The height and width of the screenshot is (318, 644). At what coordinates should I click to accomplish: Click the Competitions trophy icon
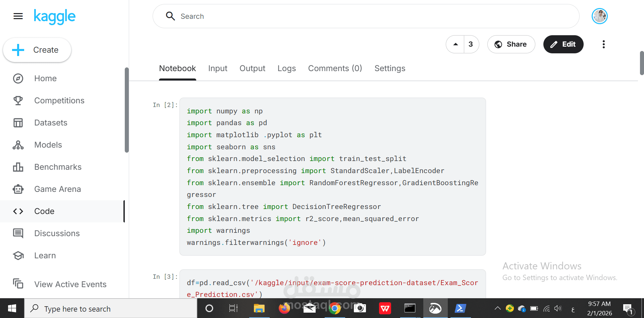pyautogui.click(x=18, y=101)
